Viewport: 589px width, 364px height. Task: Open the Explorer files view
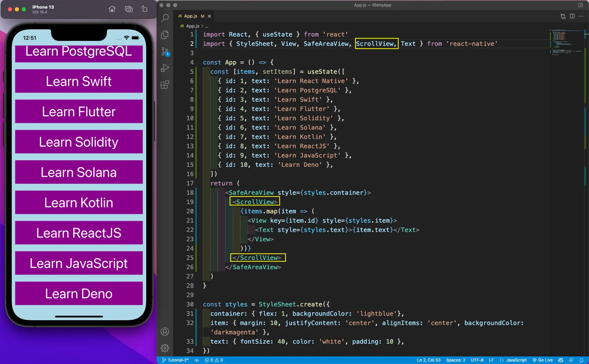(165, 35)
